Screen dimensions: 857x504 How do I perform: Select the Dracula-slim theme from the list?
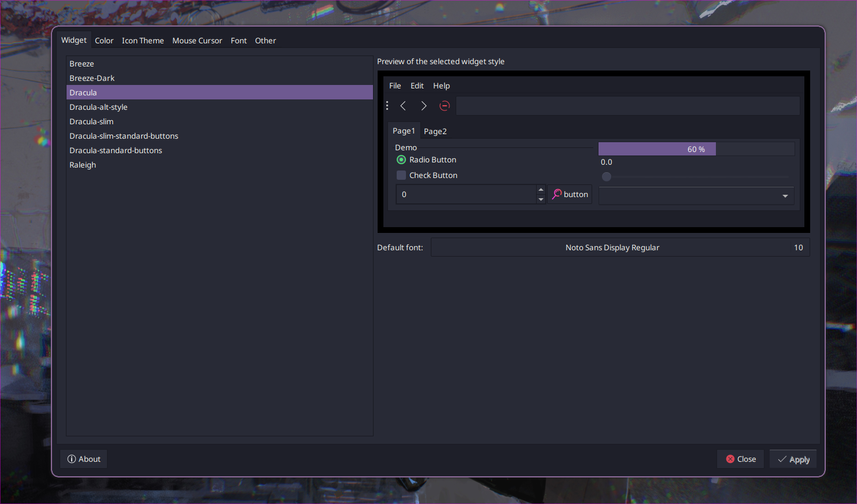pyautogui.click(x=91, y=121)
